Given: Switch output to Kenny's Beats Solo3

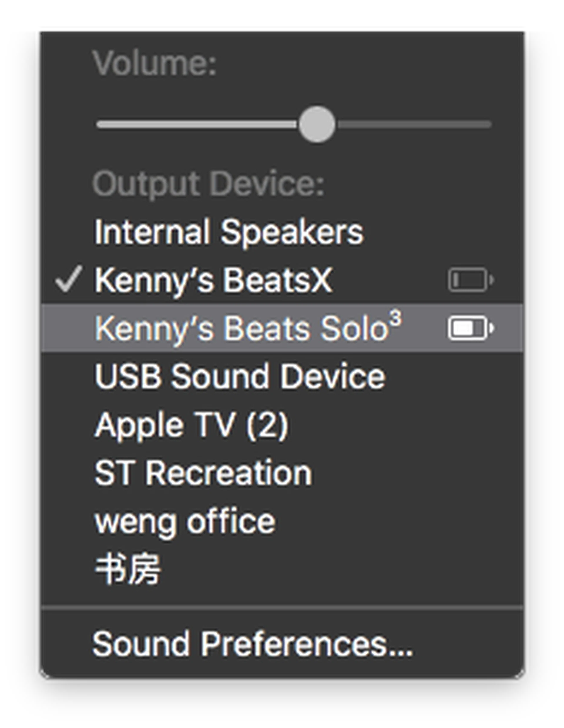Looking at the screenshot, I should [248, 328].
